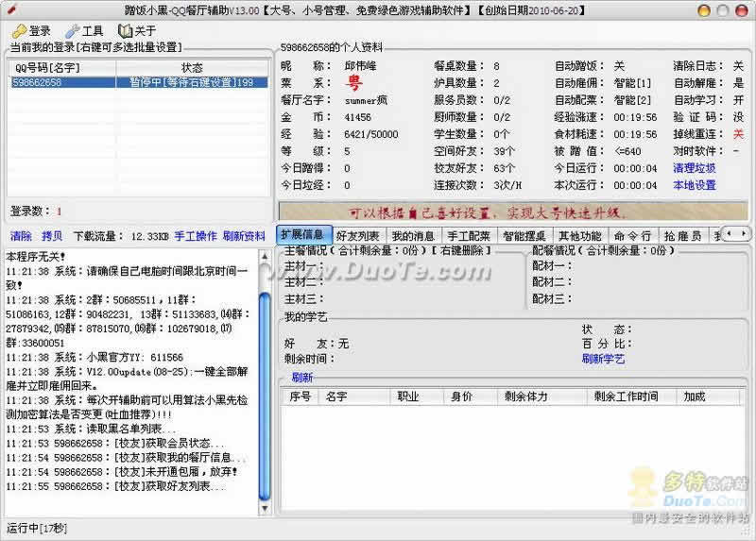Click the 自动解雇 value 是
The height and width of the screenshot is (541, 756).
[738, 83]
